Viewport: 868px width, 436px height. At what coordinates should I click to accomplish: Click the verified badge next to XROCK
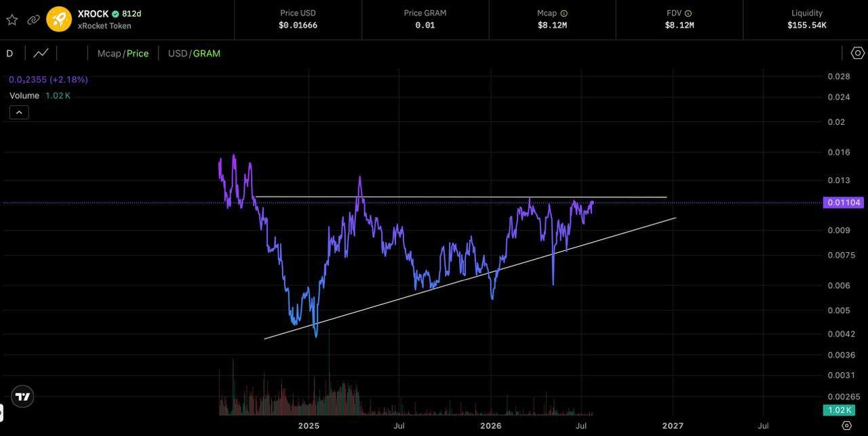point(115,14)
